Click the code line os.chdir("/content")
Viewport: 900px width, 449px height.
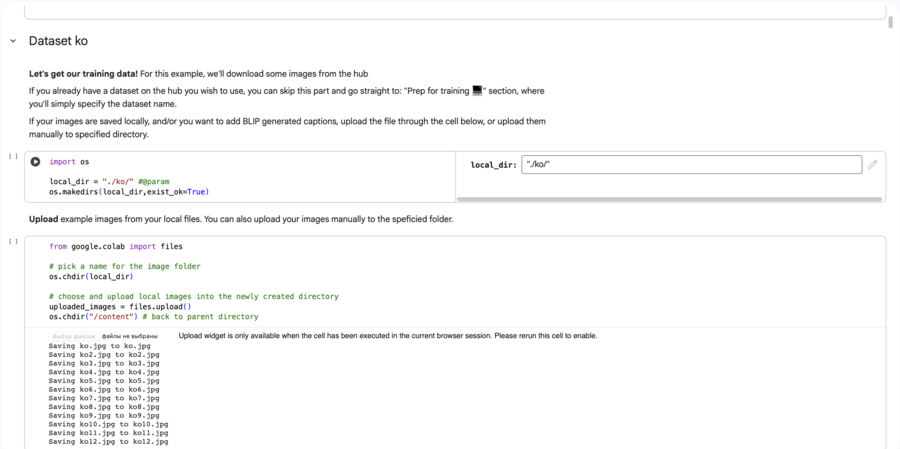click(x=154, y=316)
